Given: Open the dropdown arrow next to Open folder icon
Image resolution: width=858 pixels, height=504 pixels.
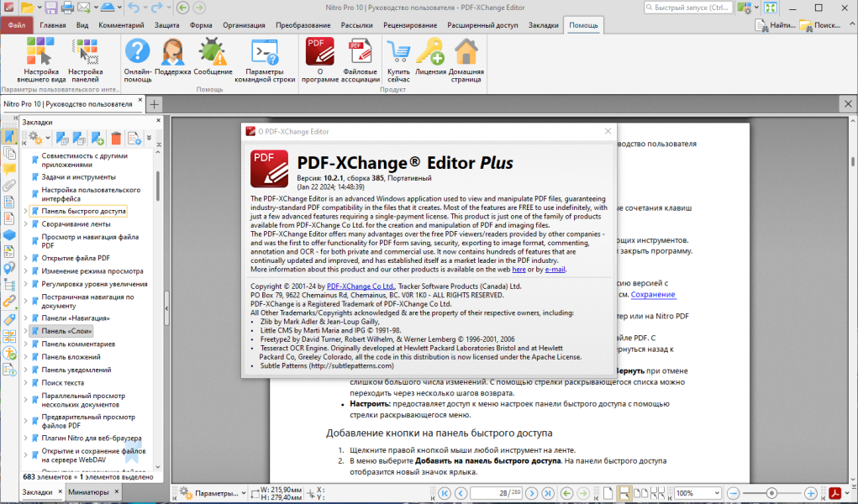Looking at the screenshot, I should (39, 8).
